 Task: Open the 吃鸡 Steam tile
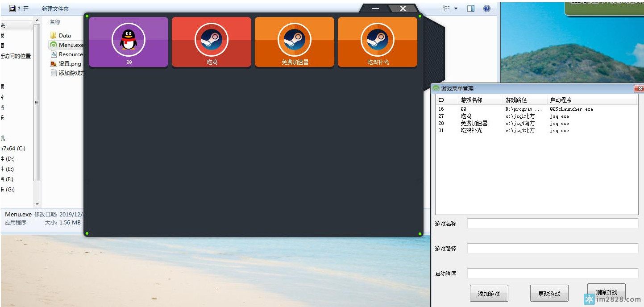[x=211, y=42]
